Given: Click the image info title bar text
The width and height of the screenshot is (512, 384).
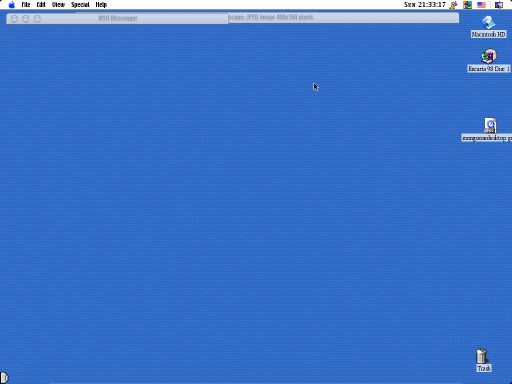Looking at the screenshot, I should (270, 17).
